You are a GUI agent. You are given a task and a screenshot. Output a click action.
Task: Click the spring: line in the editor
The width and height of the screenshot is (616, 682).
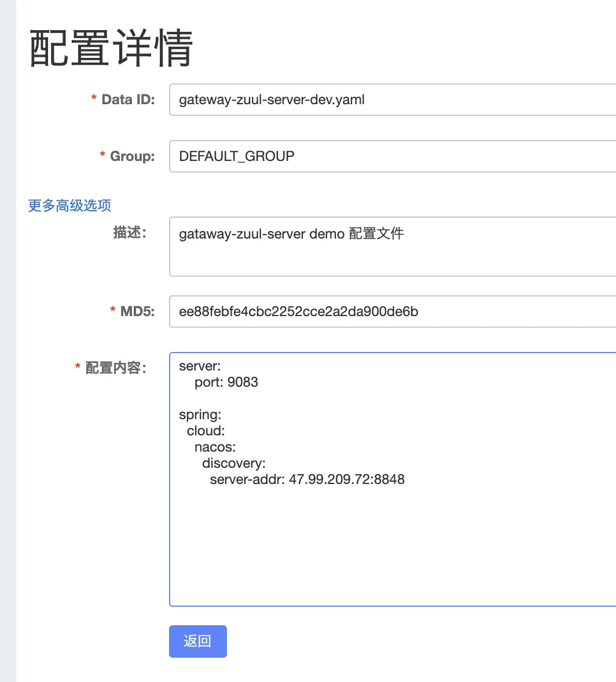pos(200,415)
